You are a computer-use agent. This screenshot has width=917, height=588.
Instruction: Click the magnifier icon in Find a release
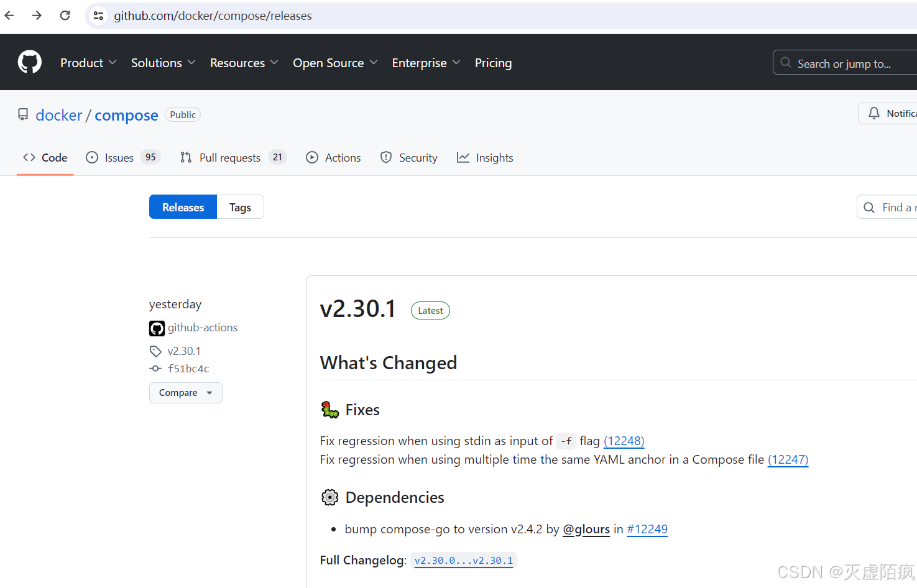pyautogui.click(x=869, y=208)
